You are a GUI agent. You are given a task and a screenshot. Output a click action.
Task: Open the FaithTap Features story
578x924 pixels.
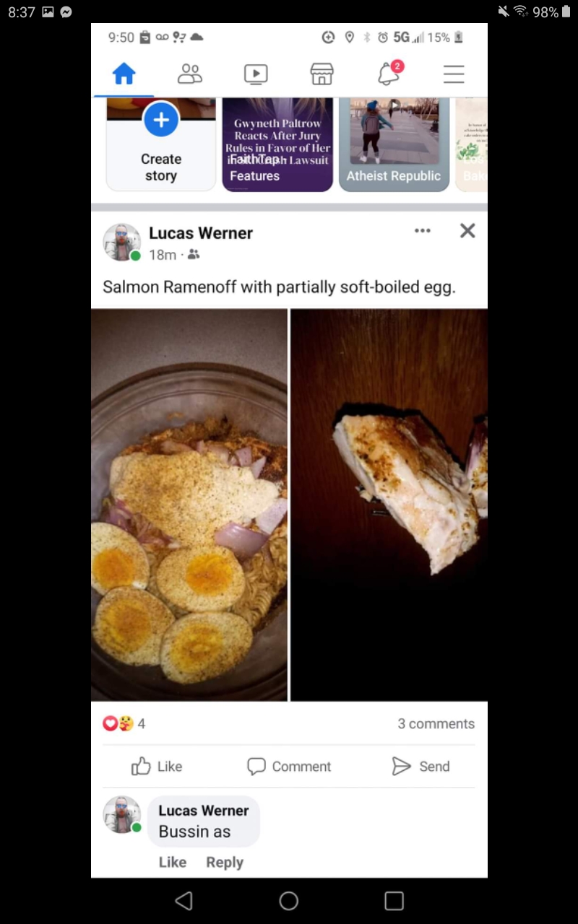click(x=277, y=144)
